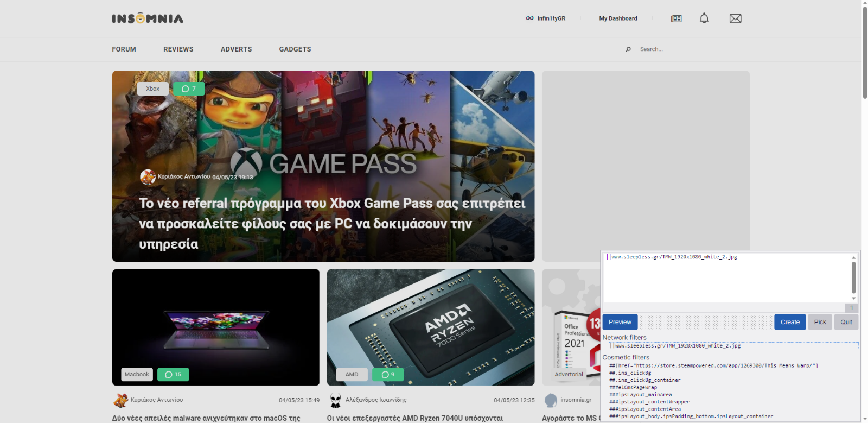Click the Pick button in picker
This screenshot has width=868, height=423.
(x=820, y=322)
